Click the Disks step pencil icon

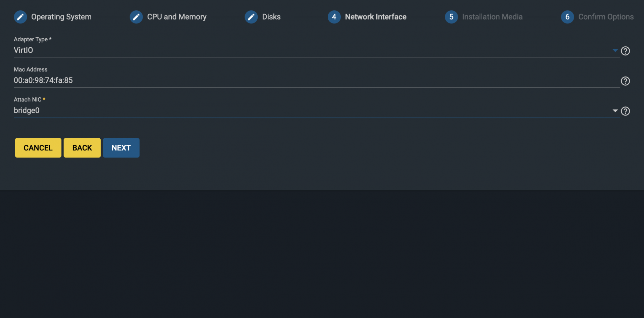(x=251, y=17)
